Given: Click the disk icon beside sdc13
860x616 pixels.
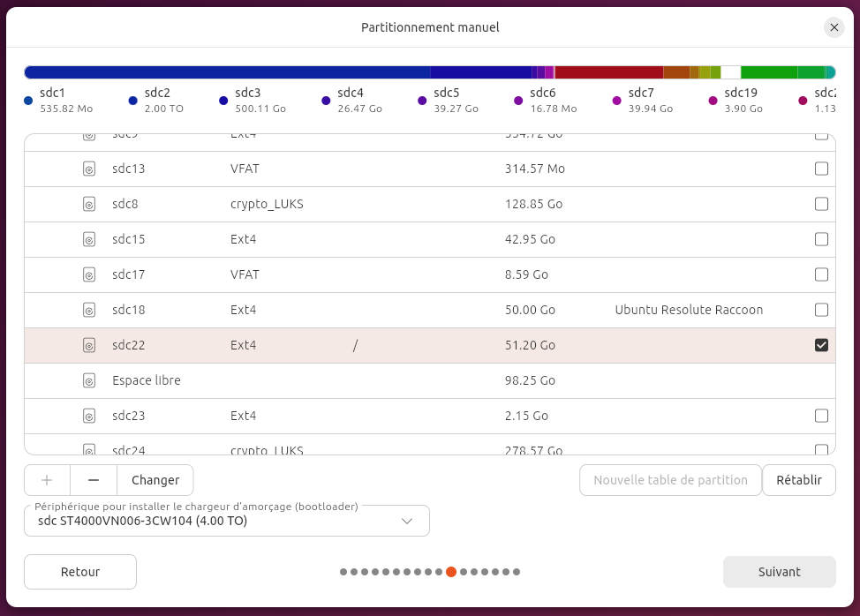Looking at the screenshot, I should (x=89, y=169).
